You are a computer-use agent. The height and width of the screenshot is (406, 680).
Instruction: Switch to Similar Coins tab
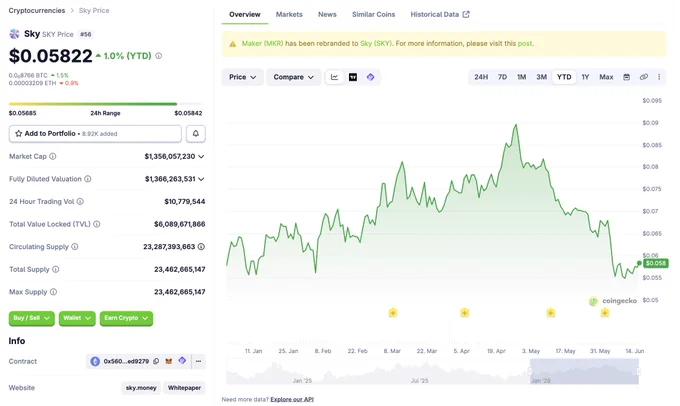pos(373,14)
